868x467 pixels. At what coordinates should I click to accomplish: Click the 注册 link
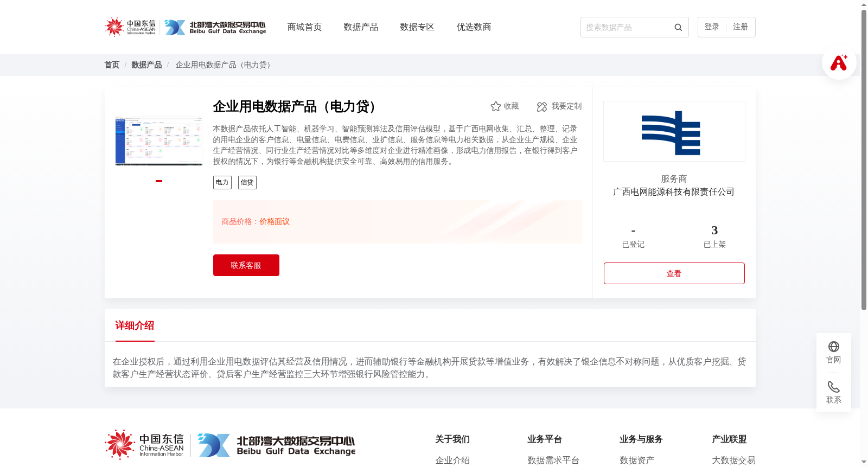[741, 27]
